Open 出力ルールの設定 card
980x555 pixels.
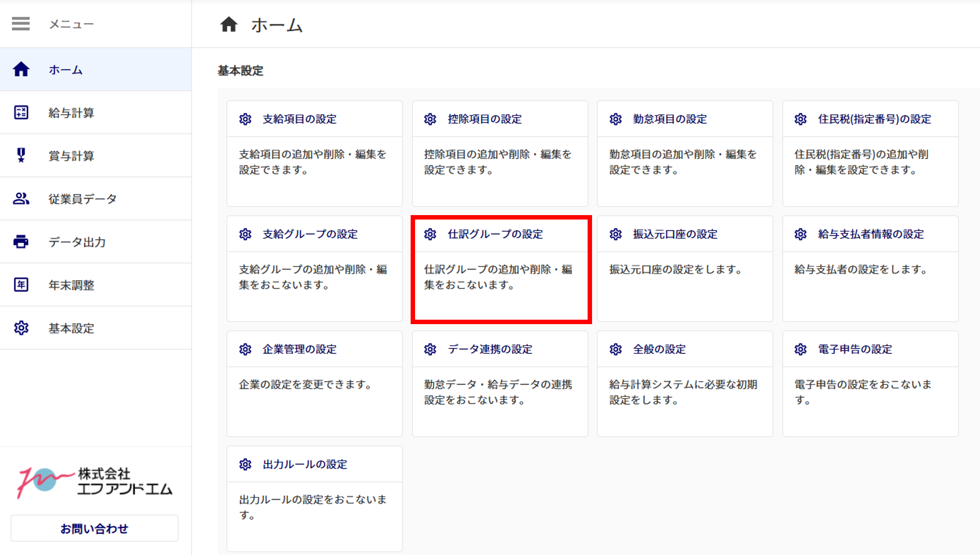[305, 464]
